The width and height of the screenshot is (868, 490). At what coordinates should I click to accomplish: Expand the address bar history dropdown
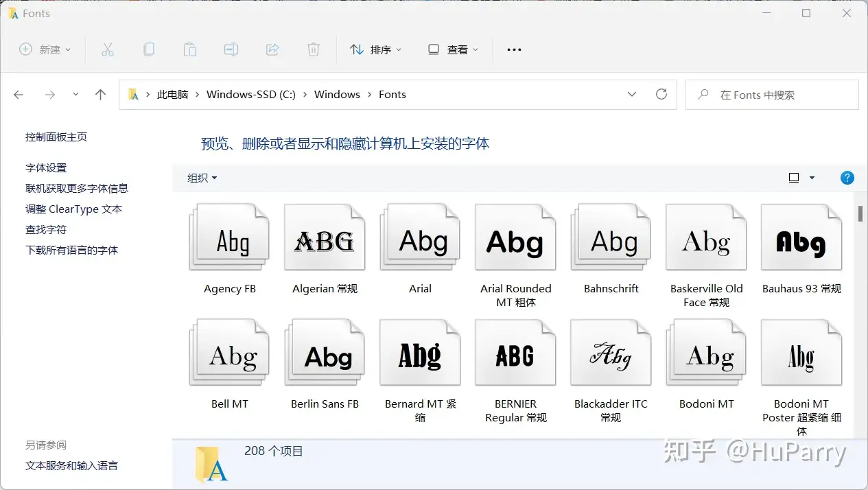[x=632, y=95]
